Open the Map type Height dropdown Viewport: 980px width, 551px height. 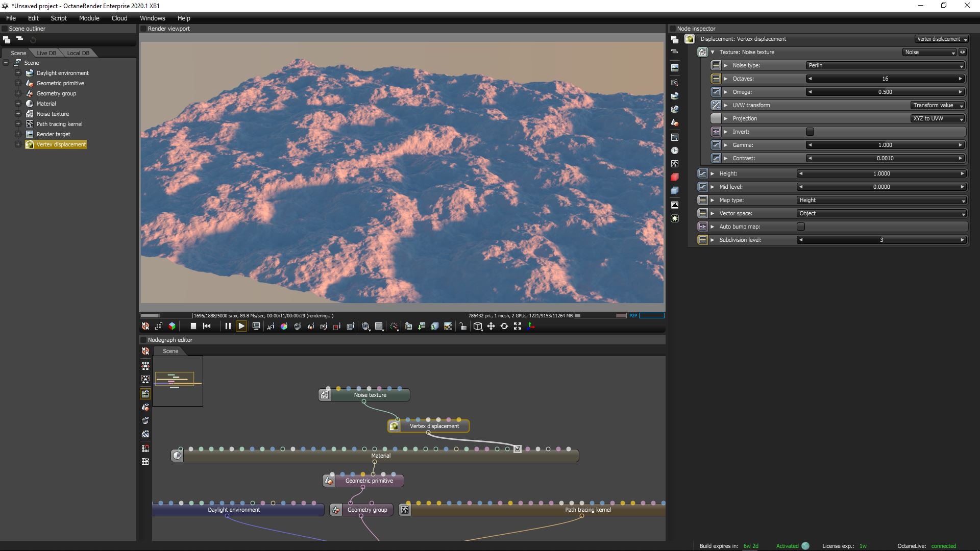pos(881,200)
